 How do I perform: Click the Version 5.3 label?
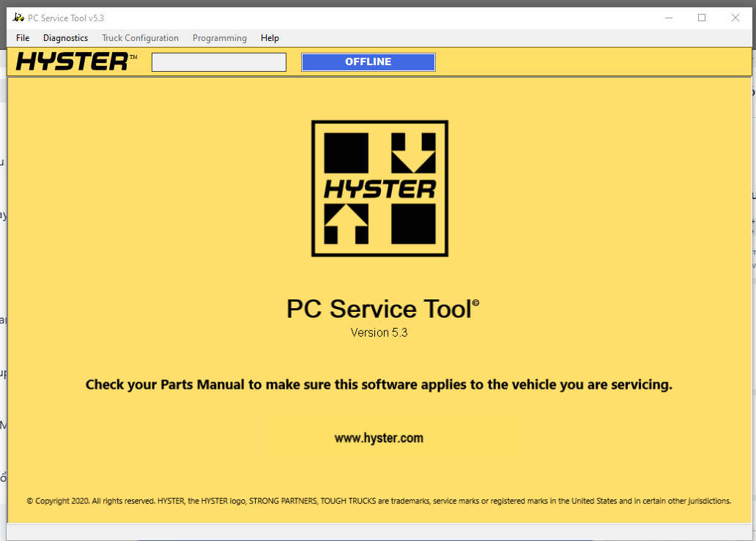tap(379, 332)
